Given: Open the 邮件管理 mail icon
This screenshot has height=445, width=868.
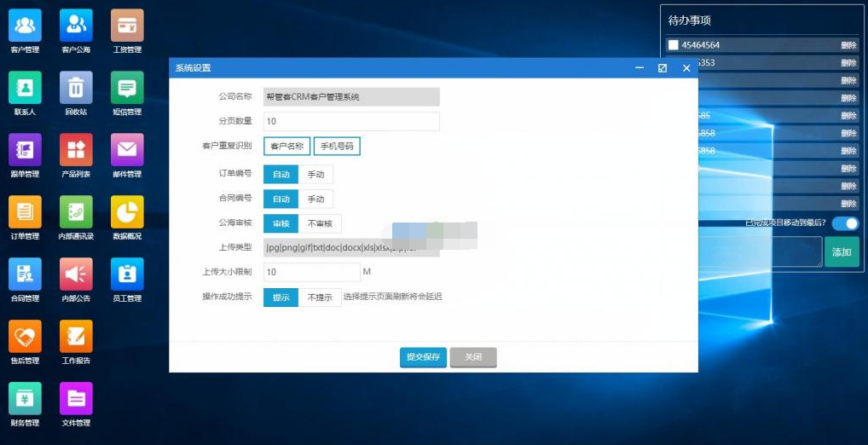Looking at the screenshot, I should [x=127, y=150].
